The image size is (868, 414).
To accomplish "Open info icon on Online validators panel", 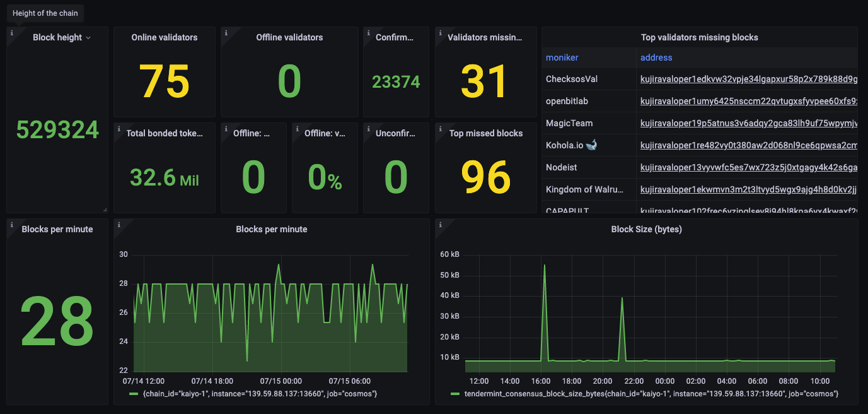I will (118, 31).
